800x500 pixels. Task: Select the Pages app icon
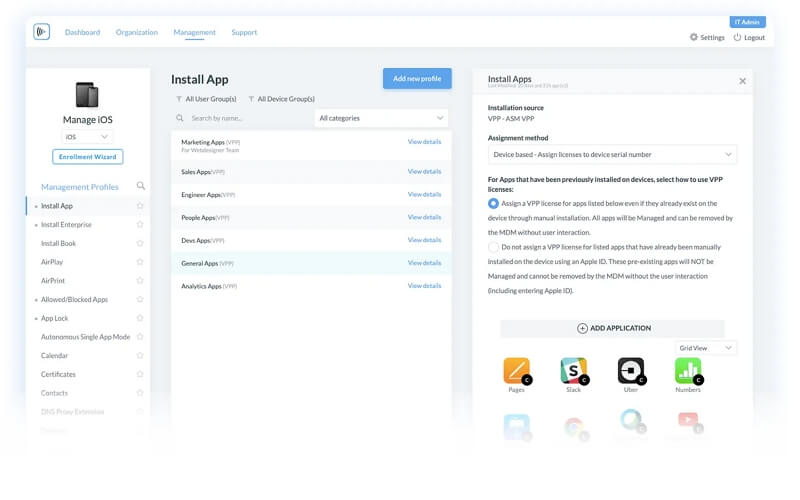point(516,370)
